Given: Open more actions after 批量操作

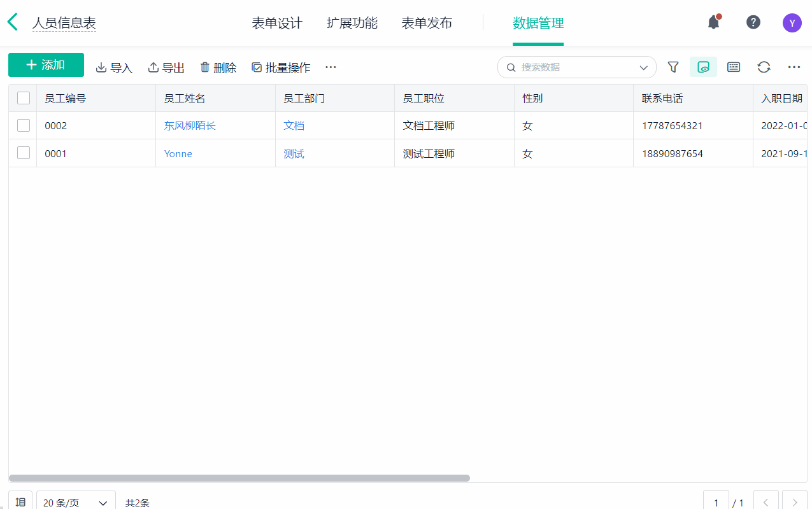Looking at the screenshot, I should (x=331, y=67).
